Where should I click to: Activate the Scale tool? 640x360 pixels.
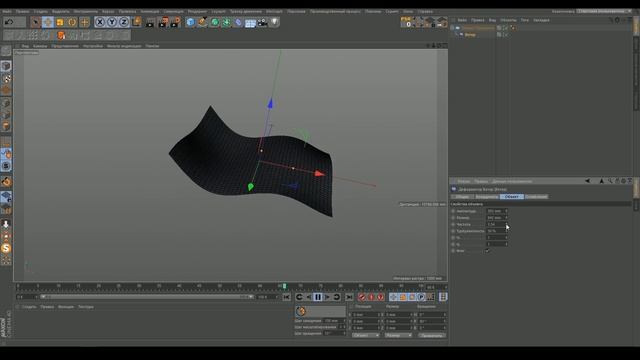[x=60, y=22]
